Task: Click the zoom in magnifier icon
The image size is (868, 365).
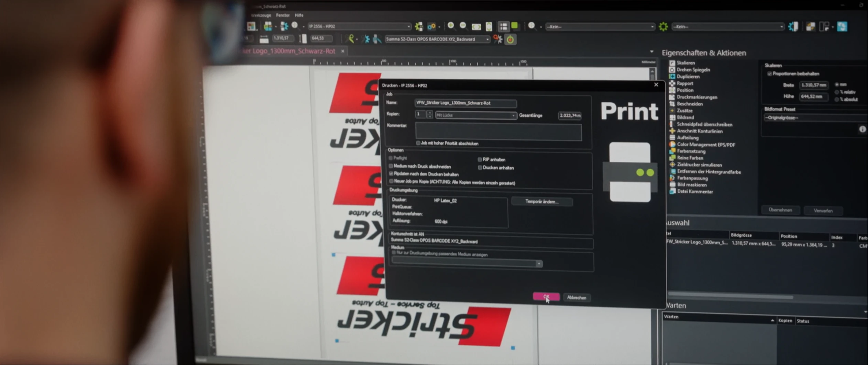Action: [x=451, y=26]
